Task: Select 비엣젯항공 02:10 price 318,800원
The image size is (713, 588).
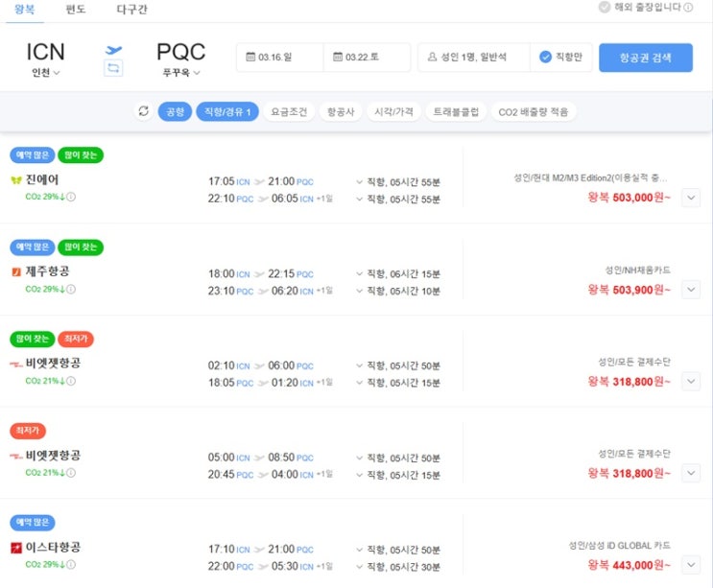Action: (x=629, y=381)
